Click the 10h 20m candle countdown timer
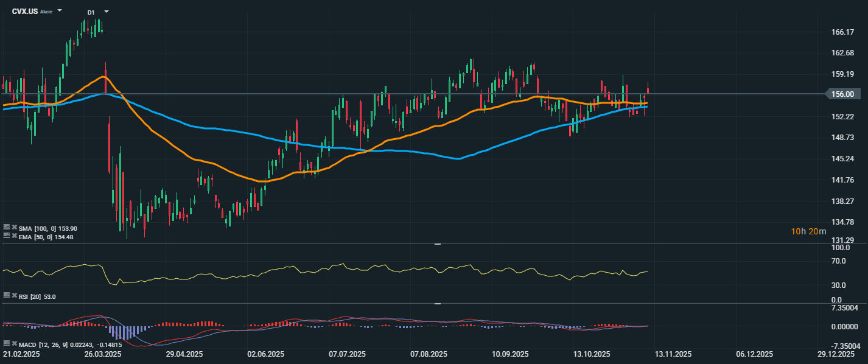Viewport: 868px width, 364px height. (808, 231)
